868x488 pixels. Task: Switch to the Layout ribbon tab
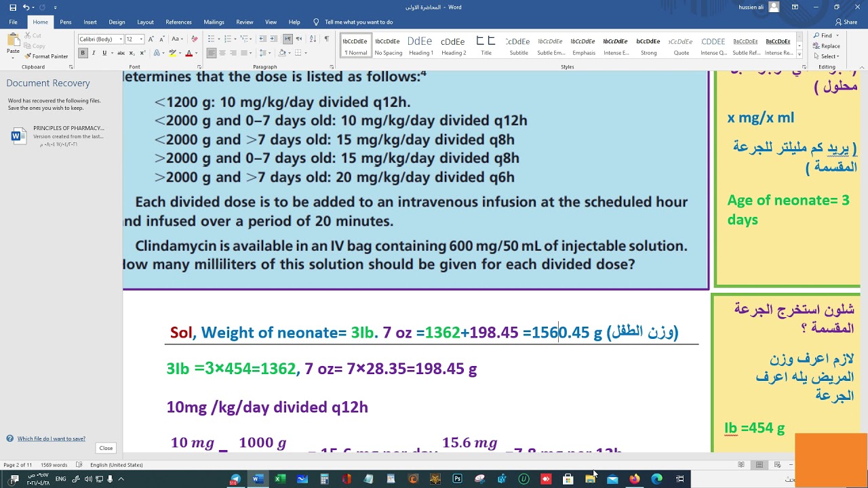[x=145, y=22]
